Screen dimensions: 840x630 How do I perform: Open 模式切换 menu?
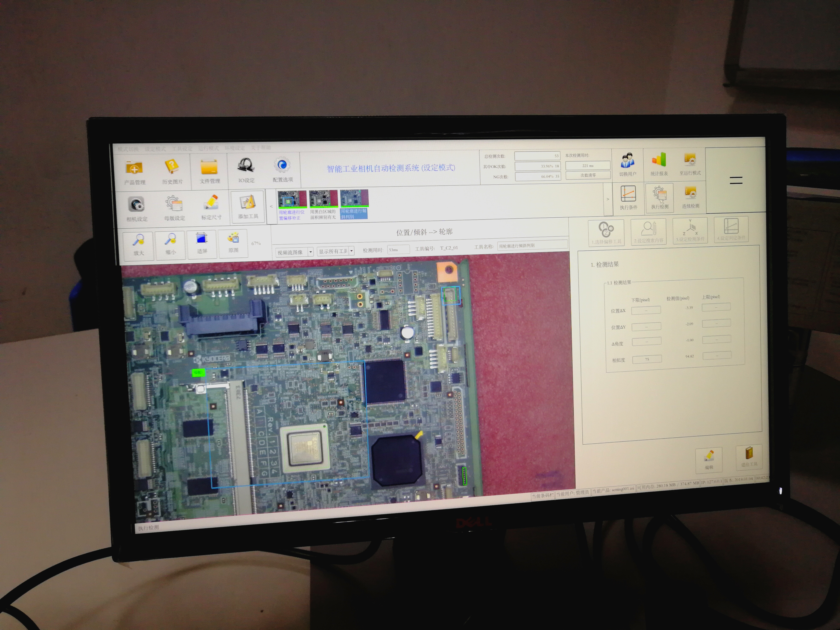(x=128, y=149)
